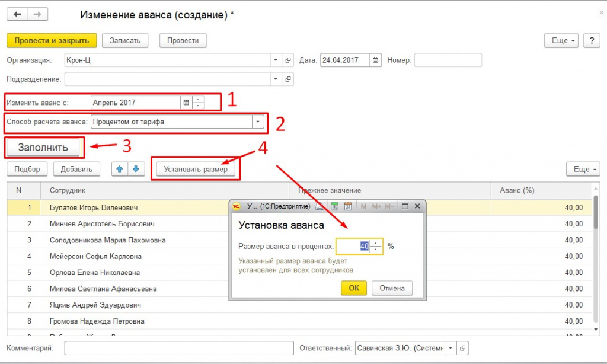Click the M- memory button in dialog
Image resolution: width=607 pixels, height=364 pixels.
click(389, 206)
